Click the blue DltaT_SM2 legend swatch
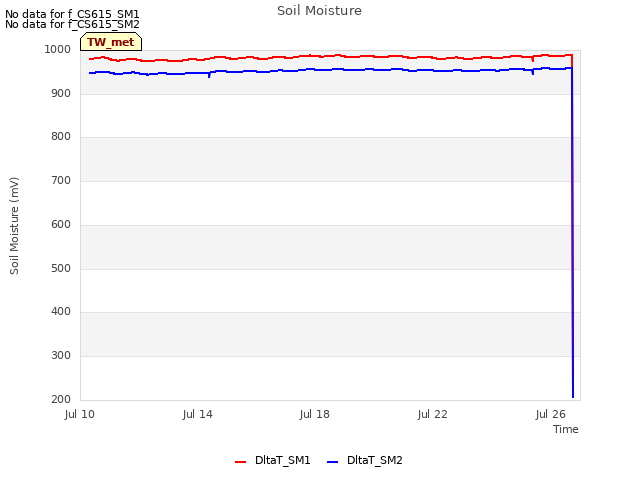The height and width of the screenshot is (480, 640). pyautogui.click(x=333, y=462)
